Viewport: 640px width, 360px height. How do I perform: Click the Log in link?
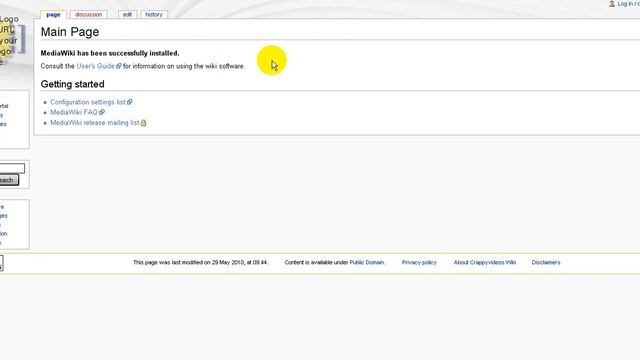pyautogui.click(x=628, y=4)
